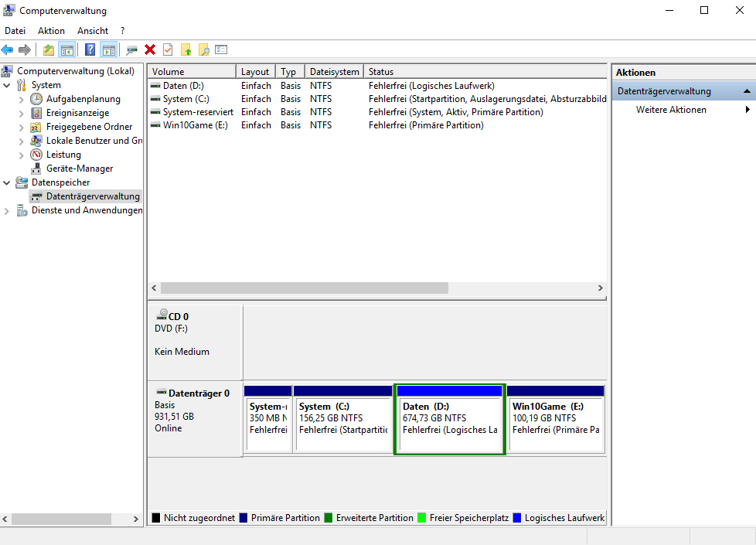Click the magnifier search page toolbar icon
Screen dimensions: 756x545
[204, 50]
